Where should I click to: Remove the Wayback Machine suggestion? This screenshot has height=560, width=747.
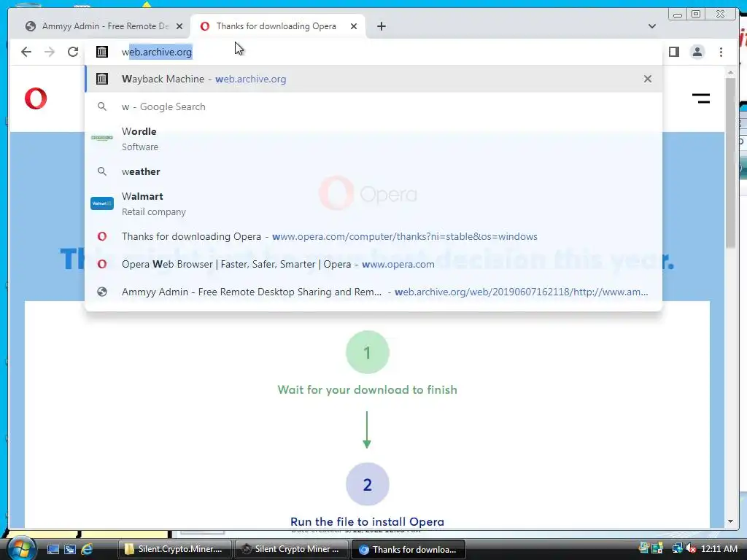pos(648,79)
